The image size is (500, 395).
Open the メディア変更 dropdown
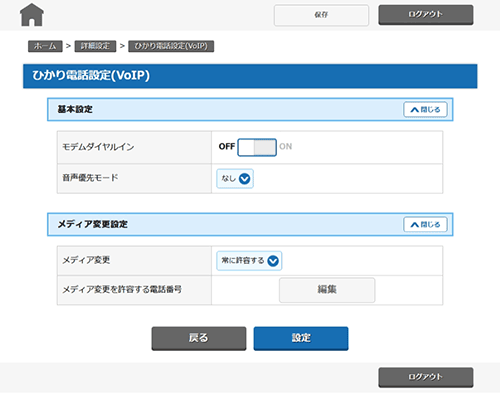pyautogui.click(x=249, y=261)
